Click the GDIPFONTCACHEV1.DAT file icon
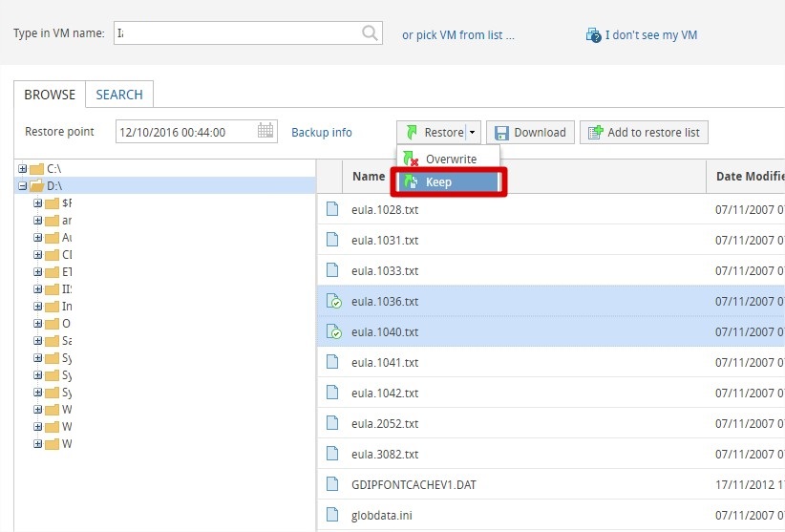Viewport: 785px width, 532px height. [x=333, y=484]
